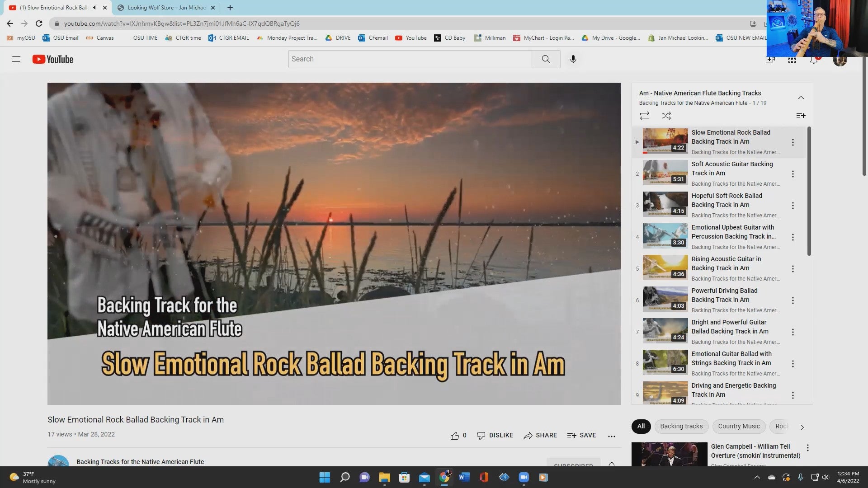Screen dimensions: 868x488
Task: Save the playlist to library
Action: tap(801, 116)
